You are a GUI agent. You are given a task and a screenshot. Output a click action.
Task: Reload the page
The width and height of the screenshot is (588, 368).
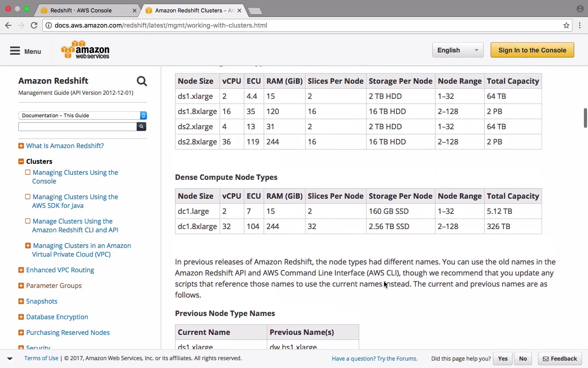(x=34, y=25)
